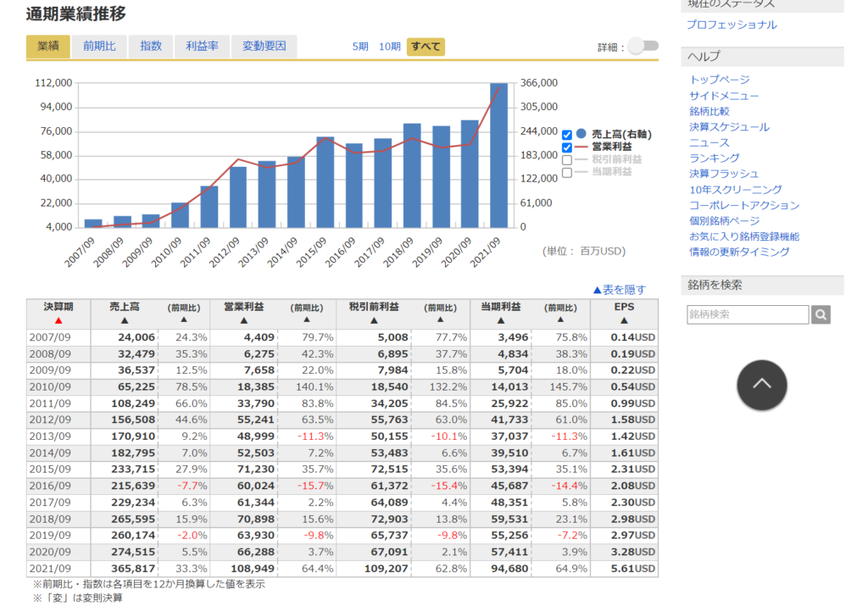Sort the EPS column triangle

coord(624,320)
